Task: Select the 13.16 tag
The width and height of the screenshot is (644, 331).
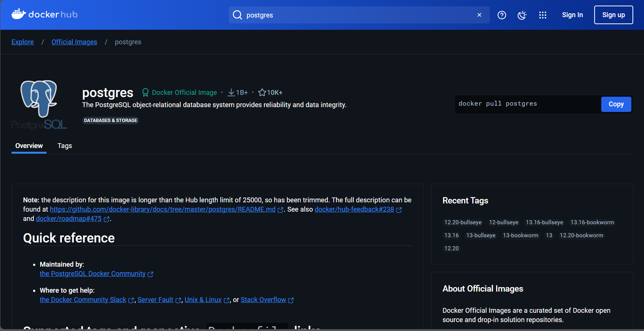Action: [x=452, y=235]
